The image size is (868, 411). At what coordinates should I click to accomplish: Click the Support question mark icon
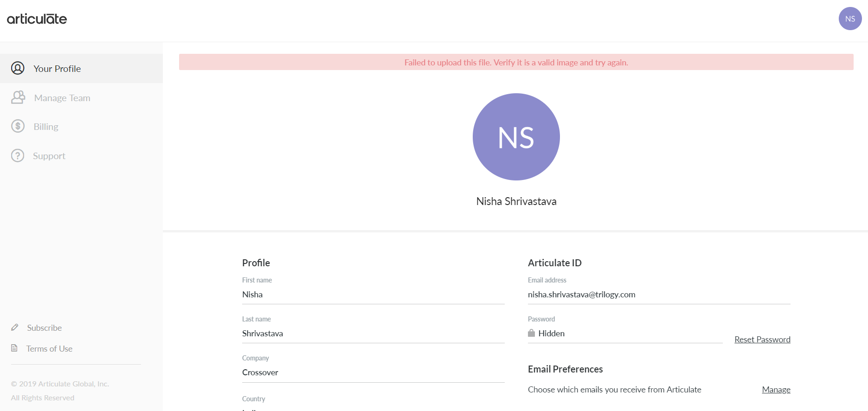18,155
